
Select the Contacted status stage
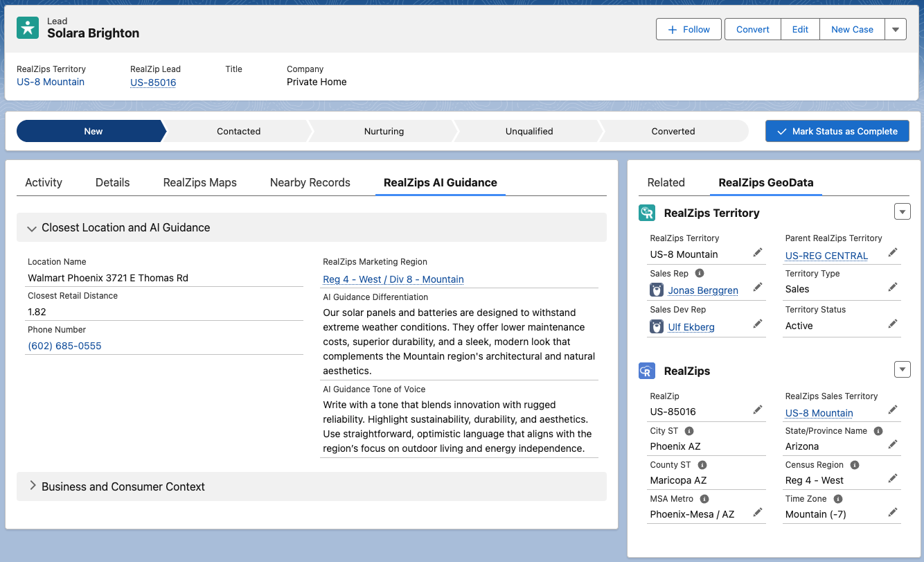pyautogui.click(x=238, y=131)
